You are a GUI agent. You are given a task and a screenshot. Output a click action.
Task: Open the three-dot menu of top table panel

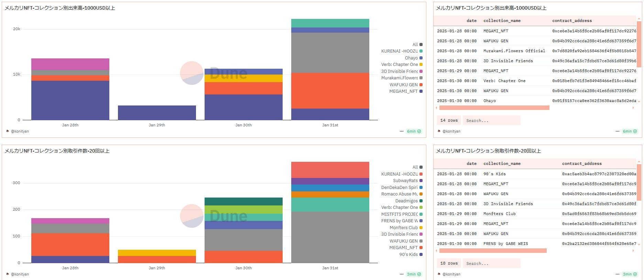pos(617,131)
